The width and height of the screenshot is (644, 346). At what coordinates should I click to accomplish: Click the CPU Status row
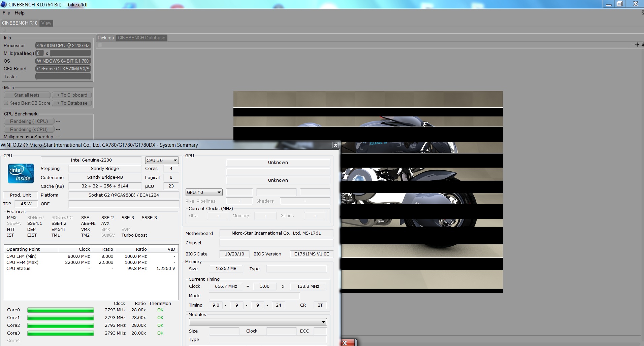[x=91, y=268]
